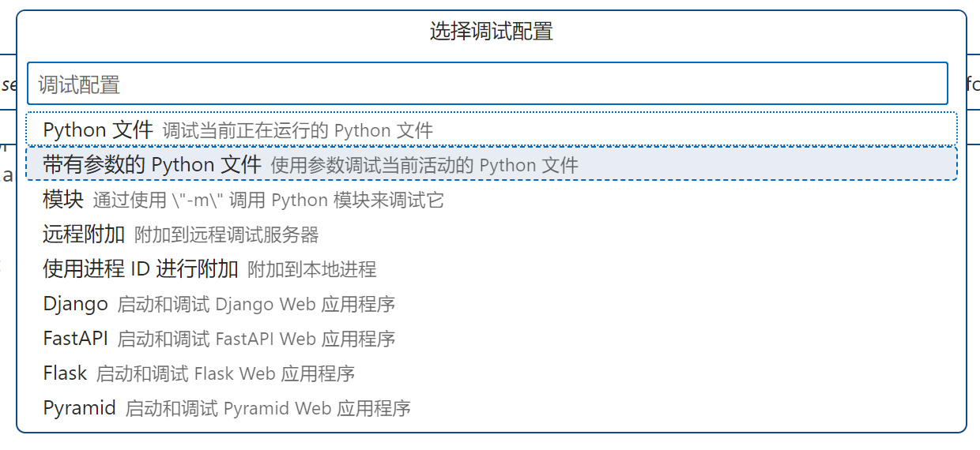Select 使用进程 ID 进行附加 entry
980x450 pixels.
point(140,269)
